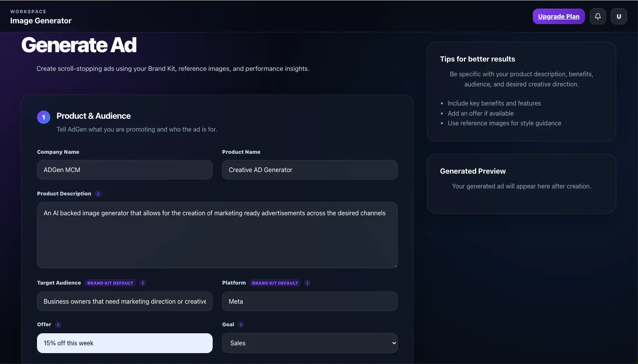Image resolution: width=638 pixels, height=364 pixels.
Task: Click Brand Kit Default badge by Target Audience
Action: click(x=110, y=283)
